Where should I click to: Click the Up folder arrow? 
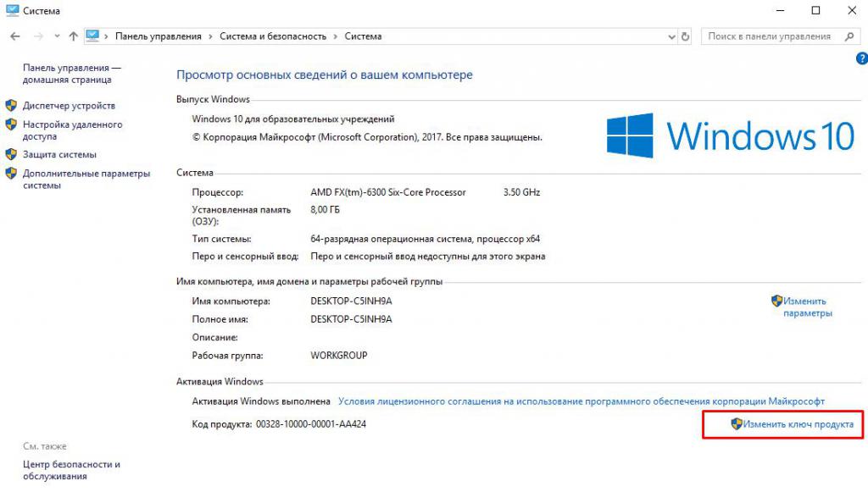(x=74, y=36)
